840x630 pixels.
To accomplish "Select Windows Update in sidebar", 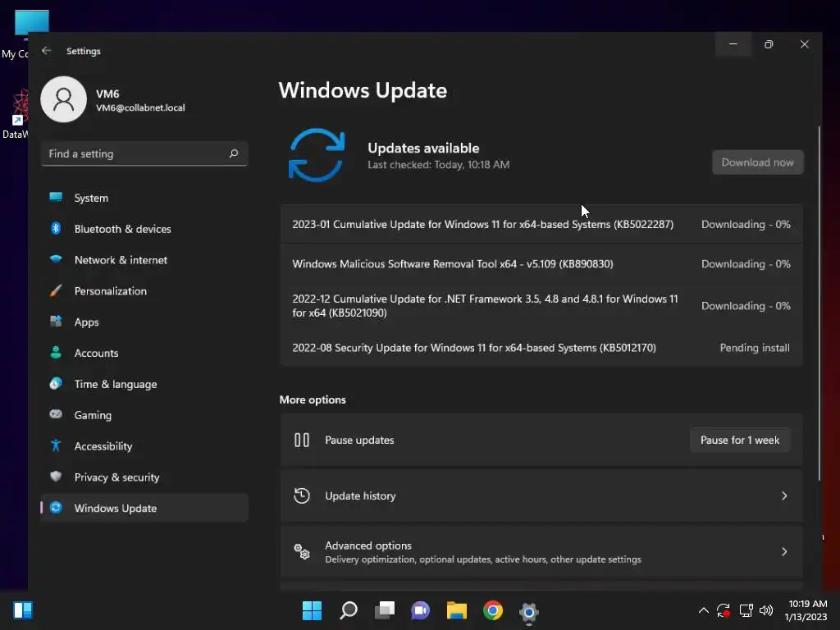I will coord(144,508).
